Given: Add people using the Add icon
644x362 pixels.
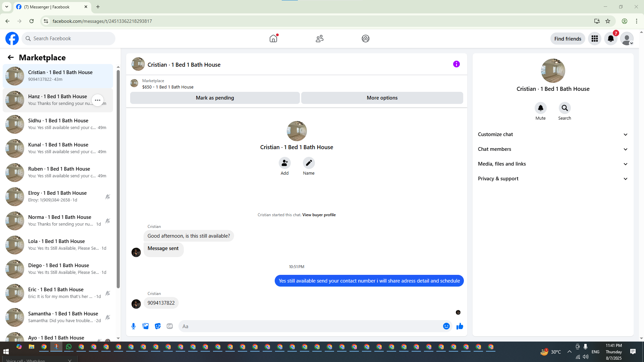Looking at the screenshot, I should point(284,163).
